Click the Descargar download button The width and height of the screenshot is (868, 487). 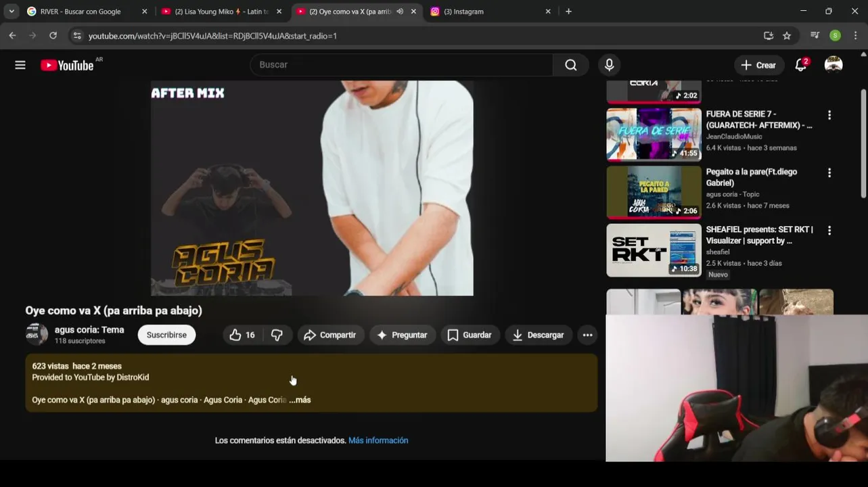click(x=539, y=335)
